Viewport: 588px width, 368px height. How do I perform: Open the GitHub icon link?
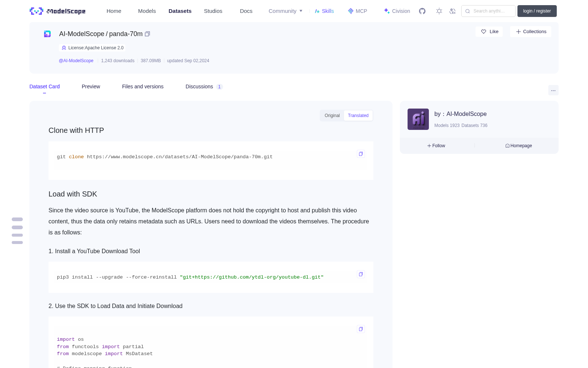coord(422,11)
